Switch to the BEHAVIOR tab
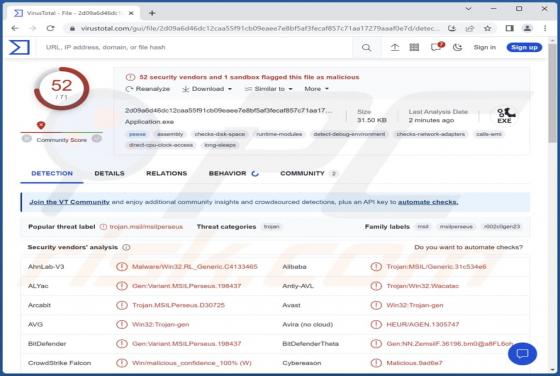Viewport: 560px width, 376px height. (234, 173)
